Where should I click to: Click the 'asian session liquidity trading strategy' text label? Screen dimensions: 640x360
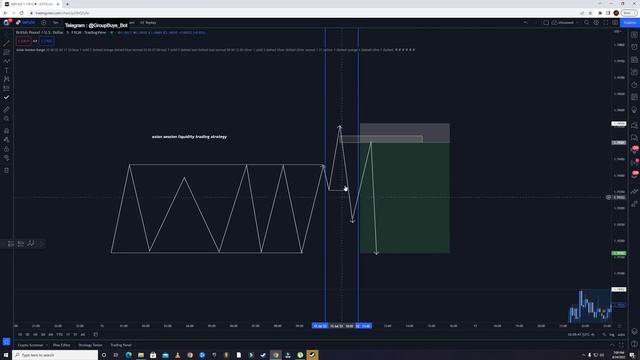(x=189, y=137)
